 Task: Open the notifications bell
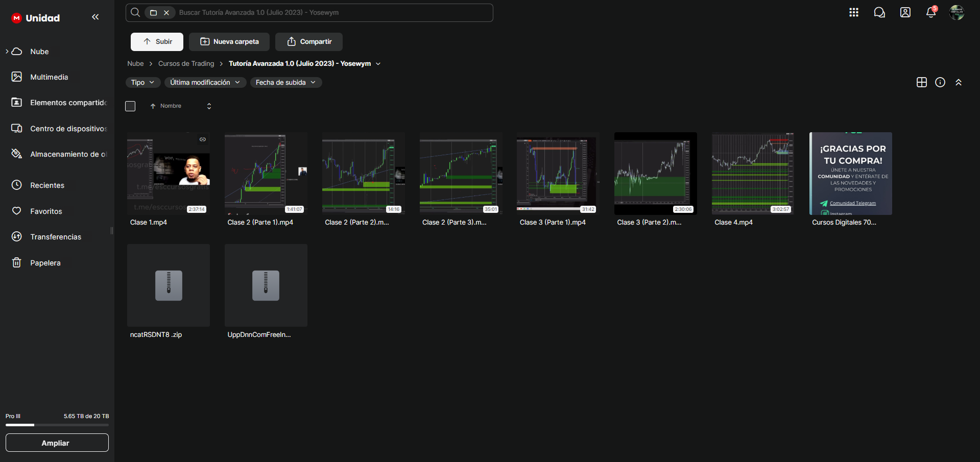(x=930, y=13)
